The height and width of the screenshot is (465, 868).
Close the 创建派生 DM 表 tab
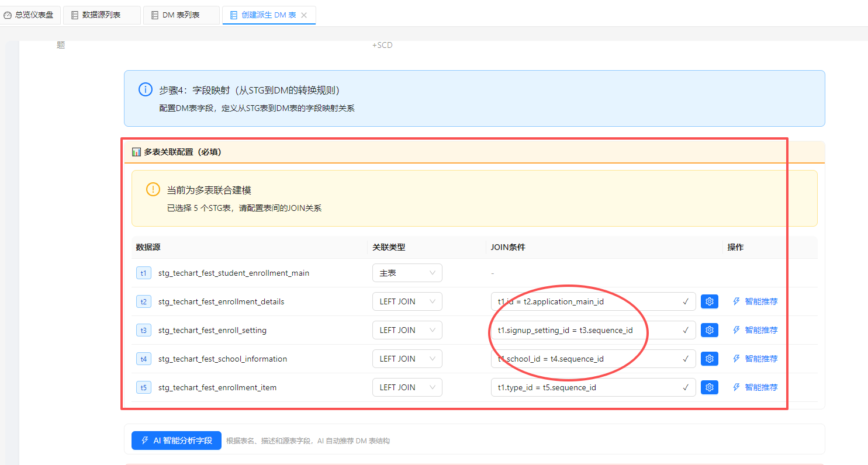pos(304,15)
